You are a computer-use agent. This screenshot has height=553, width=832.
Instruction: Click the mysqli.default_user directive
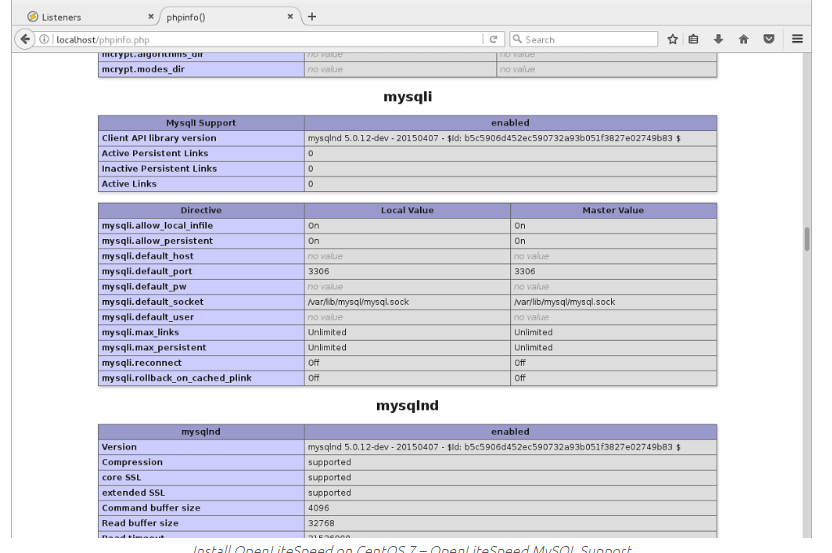201,317
